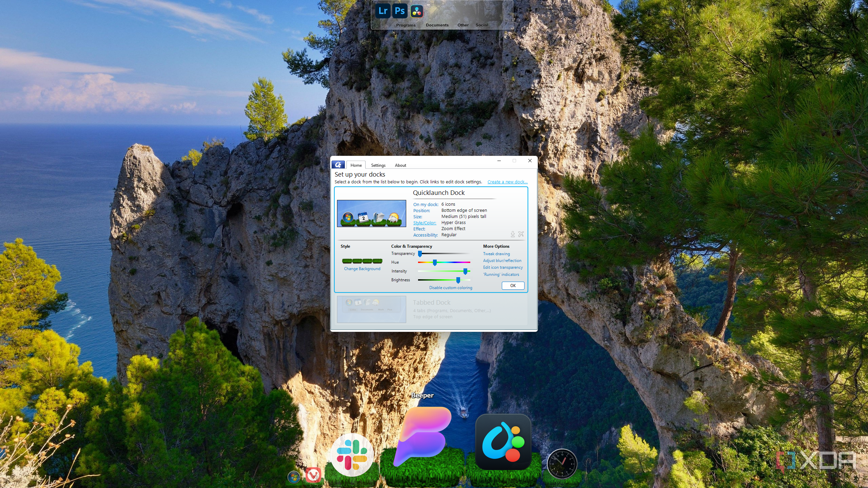The width and height of the screenshot is (868, 488).
Task: Click the 'Bottom edge of screen' position value
Action: (x=464, y=210)
